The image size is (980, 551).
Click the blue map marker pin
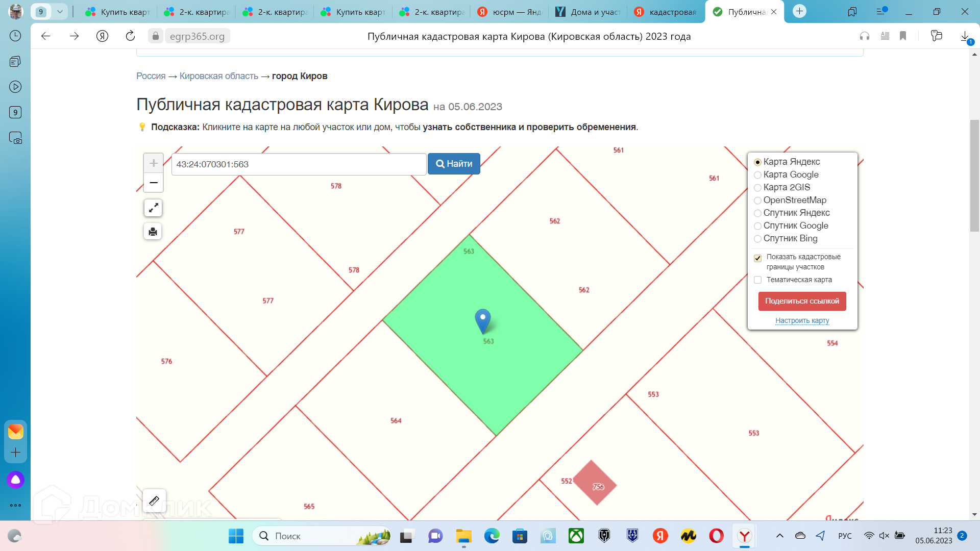click(x=483, y=321)
